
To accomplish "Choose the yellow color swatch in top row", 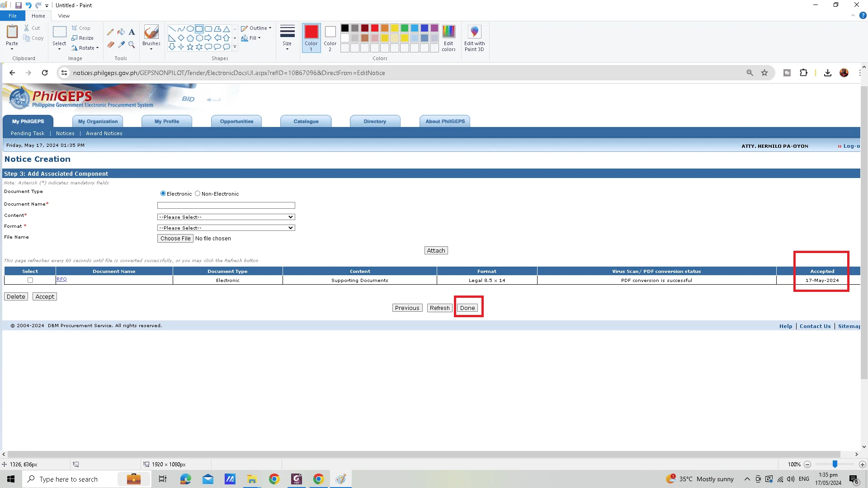I will (395, 28).
